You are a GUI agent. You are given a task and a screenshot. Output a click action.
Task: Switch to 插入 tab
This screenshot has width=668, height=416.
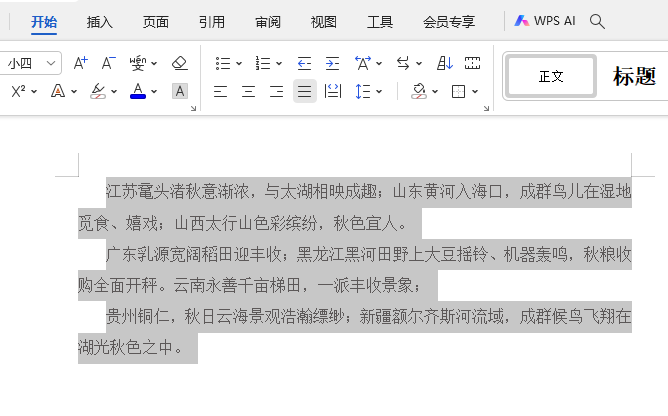point(100,21)
